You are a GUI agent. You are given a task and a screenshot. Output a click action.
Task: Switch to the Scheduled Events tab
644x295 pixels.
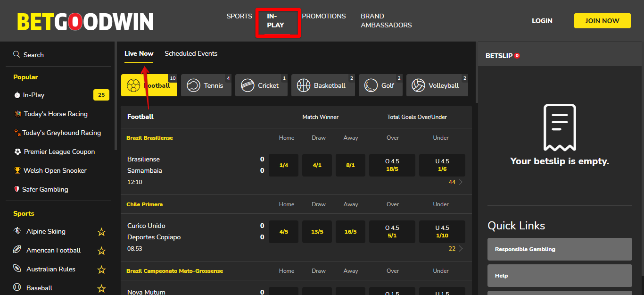(x=191, y=53)
